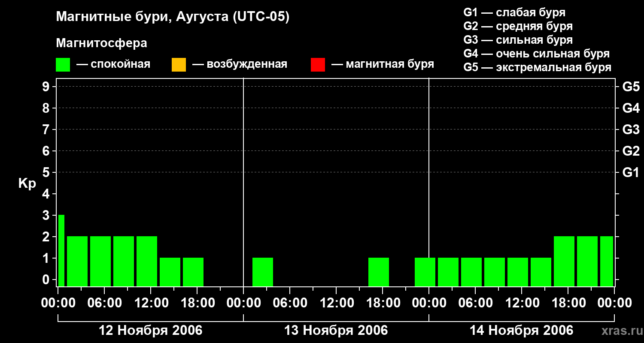Click the Kp 1 bar crossing midnight into 14 November
The image size is (644, 343).
point(425,272)
